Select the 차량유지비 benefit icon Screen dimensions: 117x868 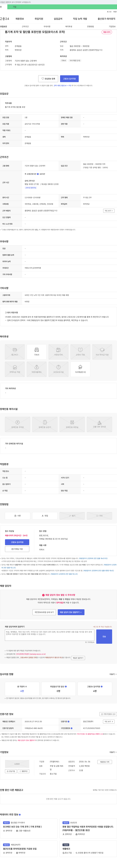click(58, 352)
